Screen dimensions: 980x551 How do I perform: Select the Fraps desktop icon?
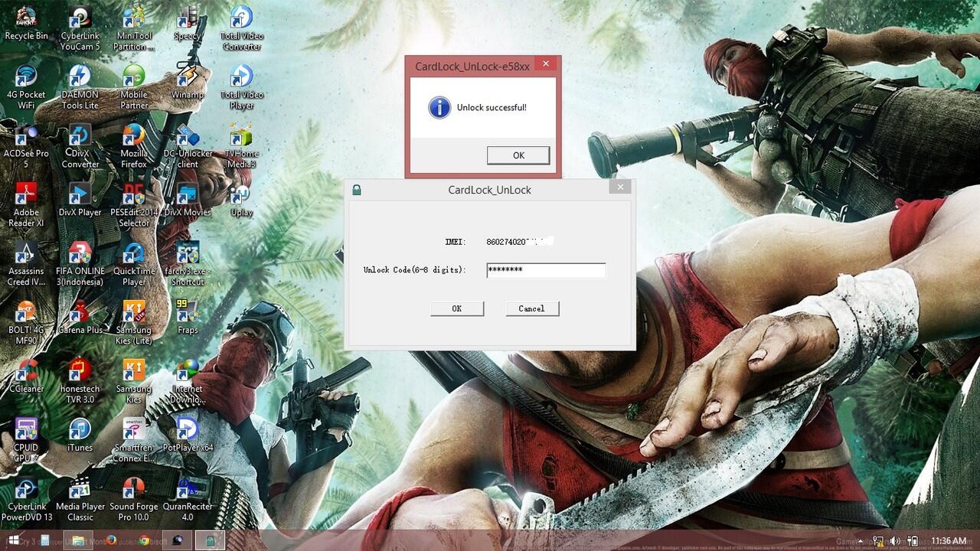[x=188, y=318]
